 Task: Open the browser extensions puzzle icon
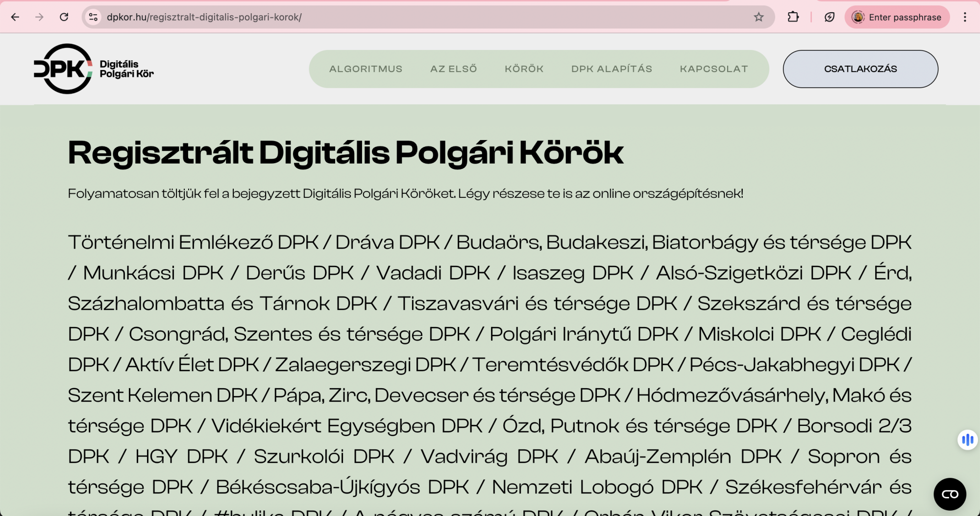(793, 17)
